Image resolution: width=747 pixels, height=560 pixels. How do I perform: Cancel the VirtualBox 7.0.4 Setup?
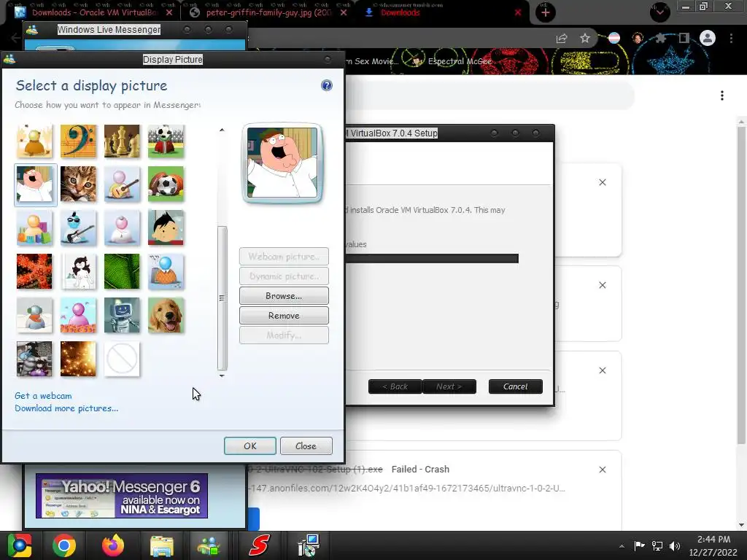[516, 386]
